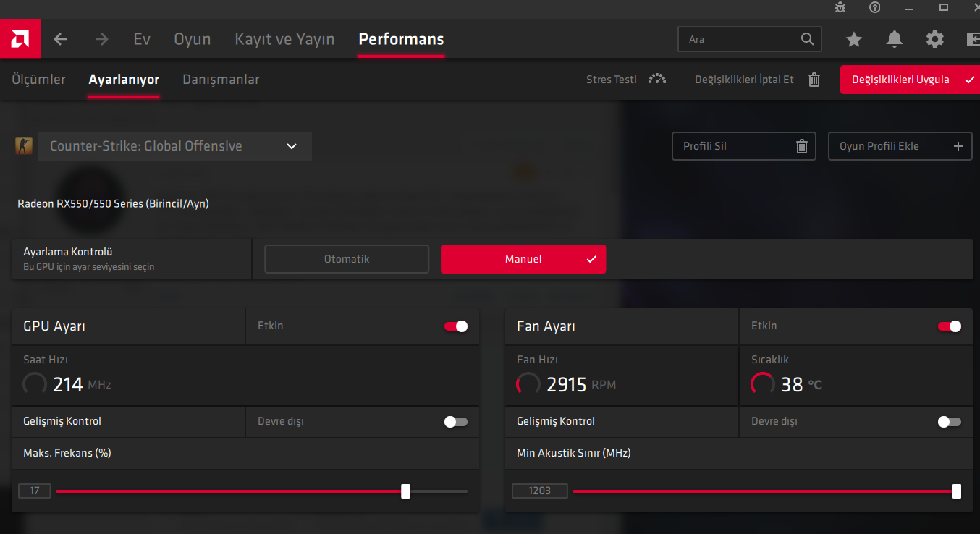Image resolution: width=980 pixels, height=534 pixels.
Task: Add a game via Oyun Profili Ekle
Action: [x=900, y=146]
